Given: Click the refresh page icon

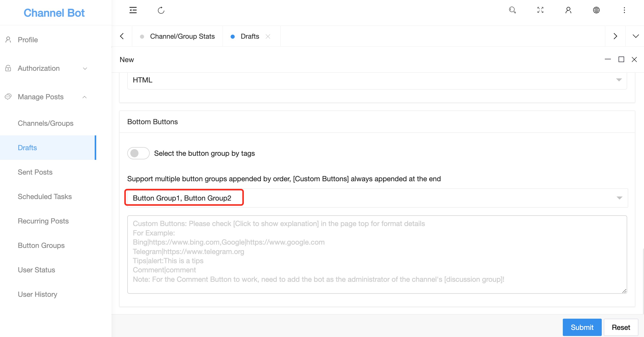Looking at the screenshot, I should pos(161,10).
